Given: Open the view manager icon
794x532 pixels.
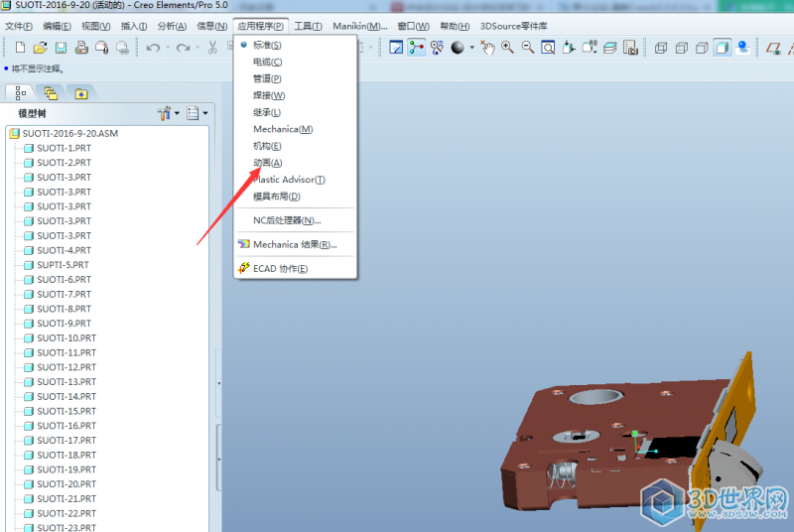Looking at the screenshot, I should [630, 48].
